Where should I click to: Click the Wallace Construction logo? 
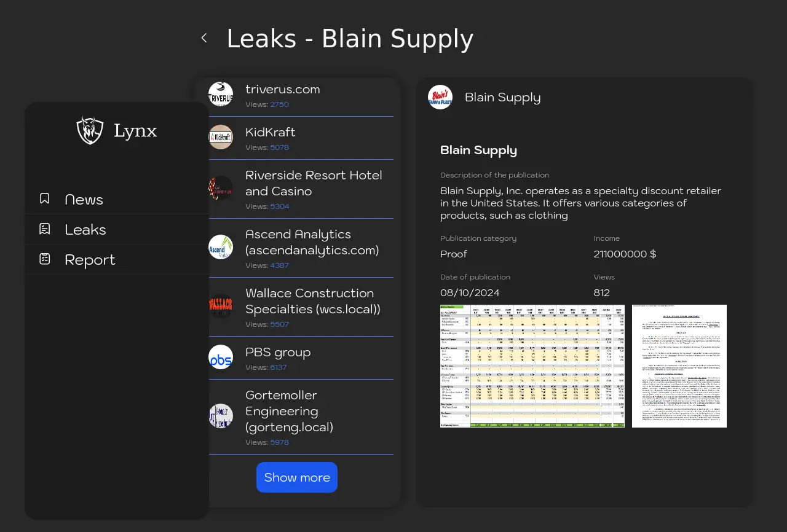pyautogui.click(x=221, y=306)
